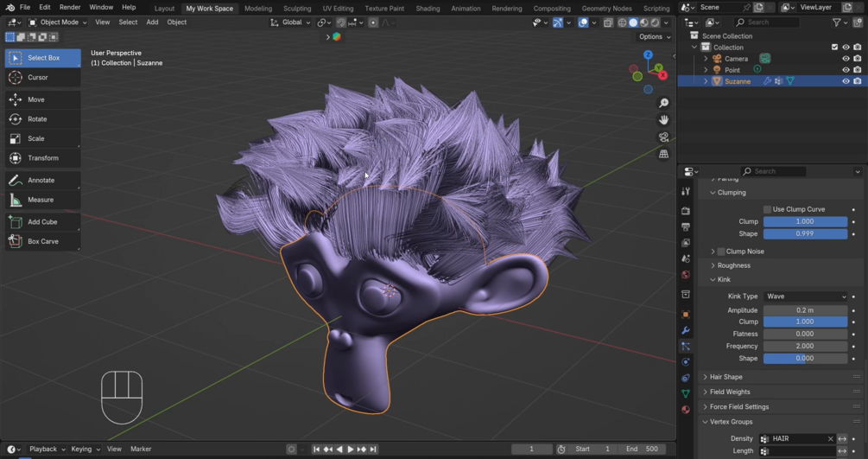The image size is (868, 459).
Task: Open the Particle properties tab
Action: (x=686, y=346)
